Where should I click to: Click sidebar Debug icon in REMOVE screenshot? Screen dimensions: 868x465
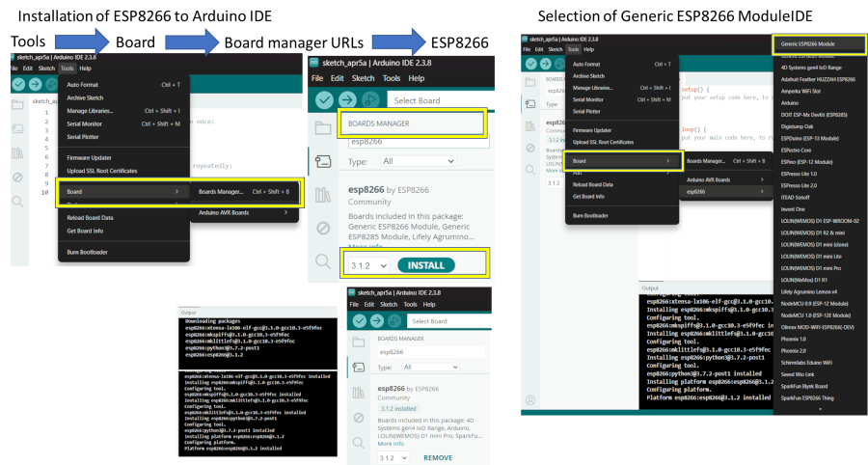point(359,418)
